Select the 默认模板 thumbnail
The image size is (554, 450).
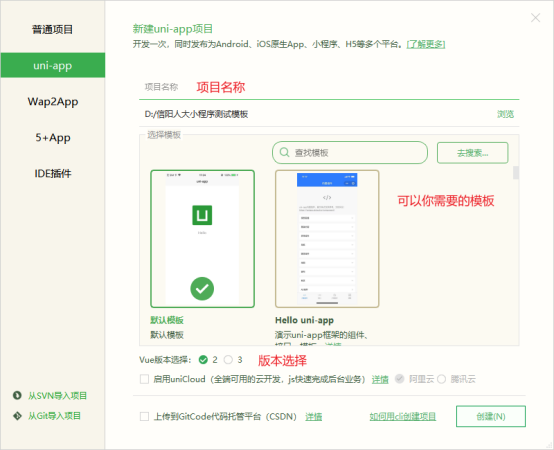pos(202,239)
